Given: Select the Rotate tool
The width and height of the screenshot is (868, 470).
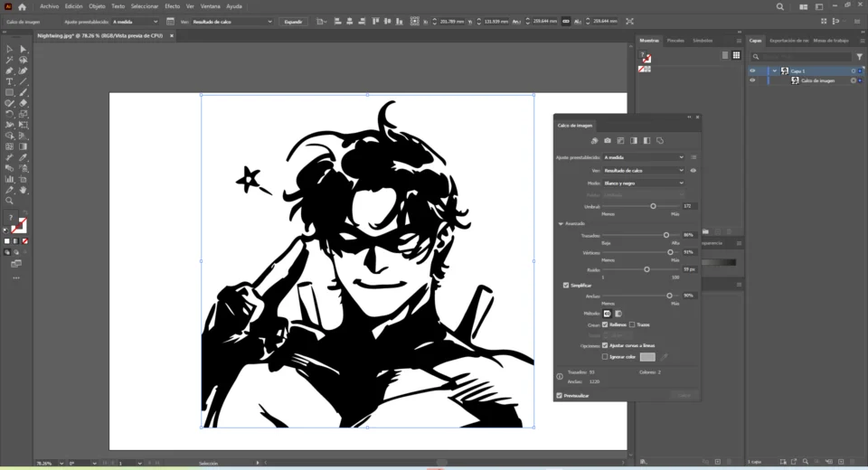Looking at the screenshot, I should (9, 114).
